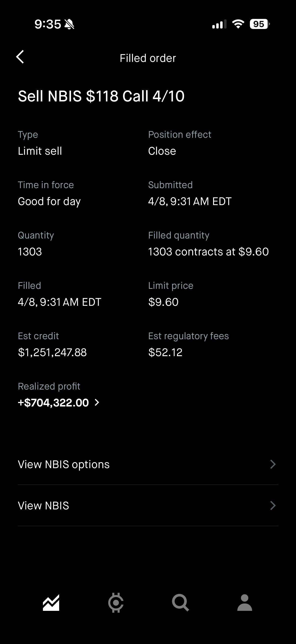The height and width of the screenshot is (644, 296).
Task: Tap the back arrow on Filled order
Action: coord(20,57)
